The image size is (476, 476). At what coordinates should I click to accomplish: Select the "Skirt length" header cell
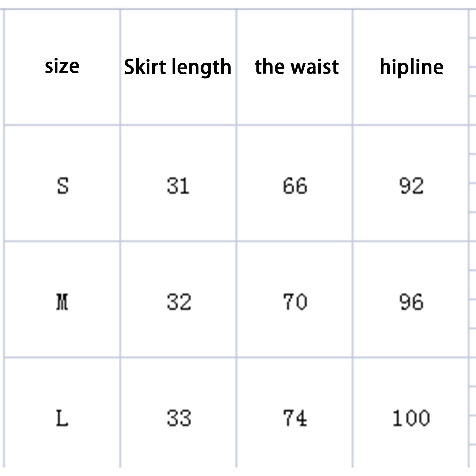click(178, 67)
